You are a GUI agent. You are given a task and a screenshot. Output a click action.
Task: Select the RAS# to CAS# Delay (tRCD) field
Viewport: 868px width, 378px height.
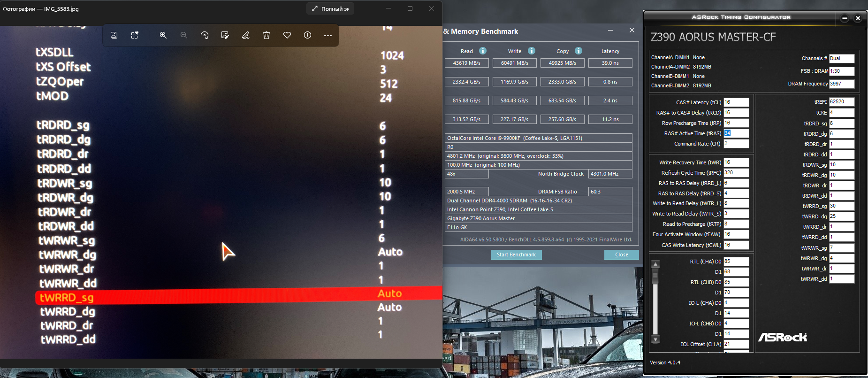pyautogui.click(x=736, y=113)
